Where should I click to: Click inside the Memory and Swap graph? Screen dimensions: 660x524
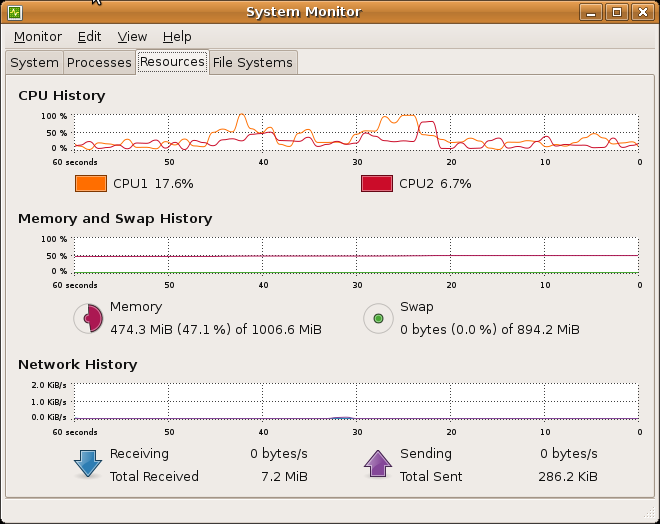coord(357,255)
